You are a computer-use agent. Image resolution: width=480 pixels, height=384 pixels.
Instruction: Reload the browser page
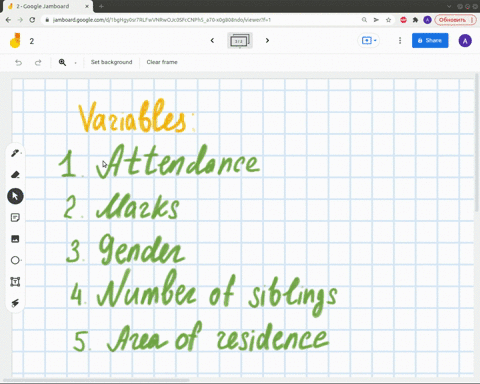pos(32,20)
